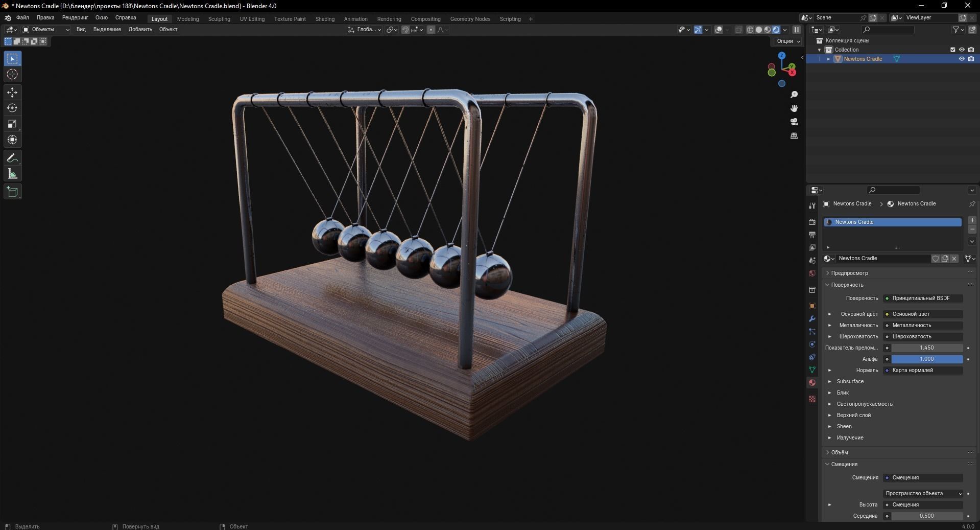Open the View Layer properties tab
980x530 pixels.
(812, 247)
